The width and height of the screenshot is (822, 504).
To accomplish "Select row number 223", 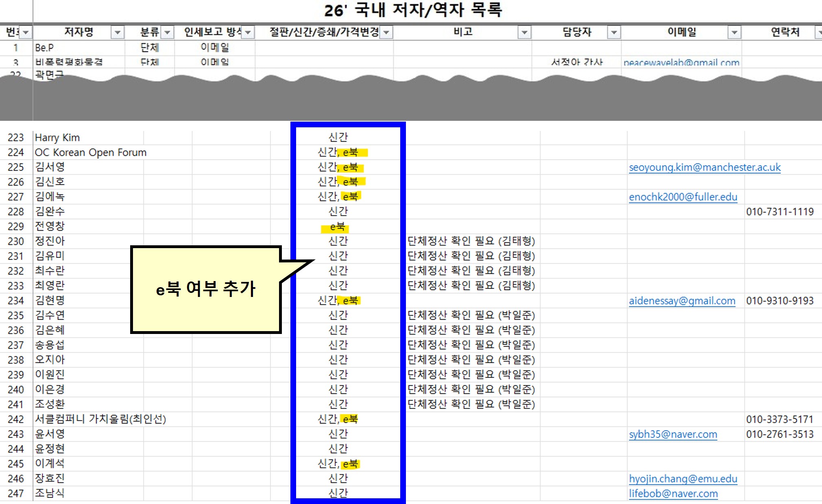I will [x=16, y=137].
